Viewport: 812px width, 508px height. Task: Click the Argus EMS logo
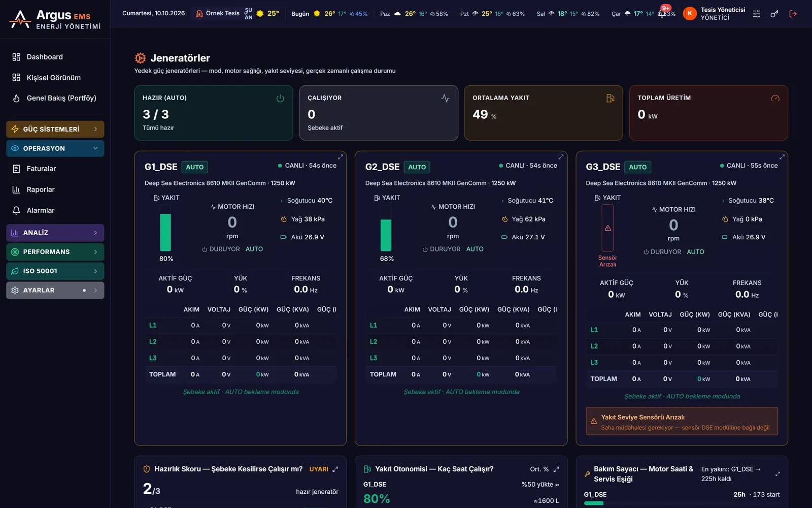click(55, 19)
